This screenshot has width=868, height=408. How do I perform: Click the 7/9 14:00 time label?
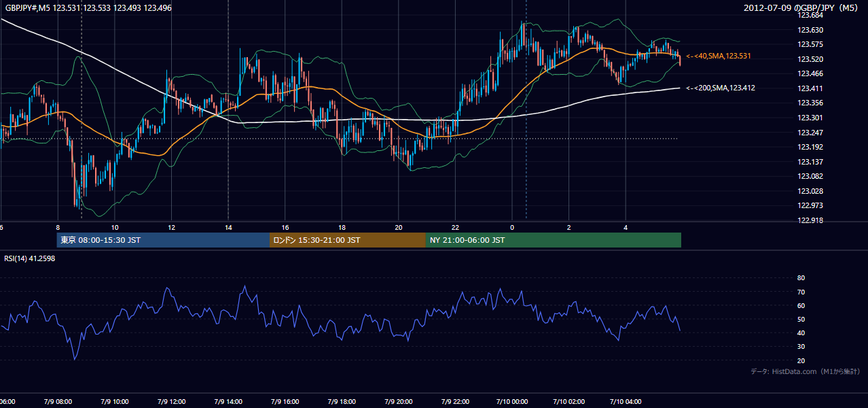coord(227,401)
